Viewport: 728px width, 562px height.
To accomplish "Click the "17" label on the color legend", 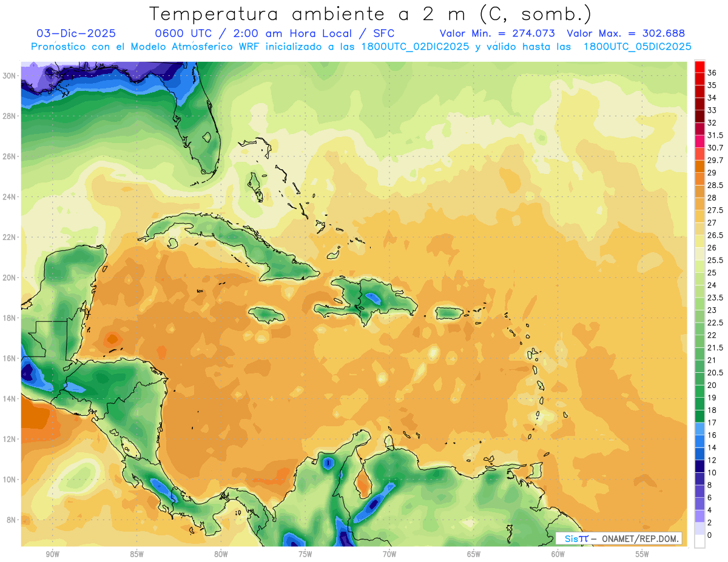I will pos(712,423).
